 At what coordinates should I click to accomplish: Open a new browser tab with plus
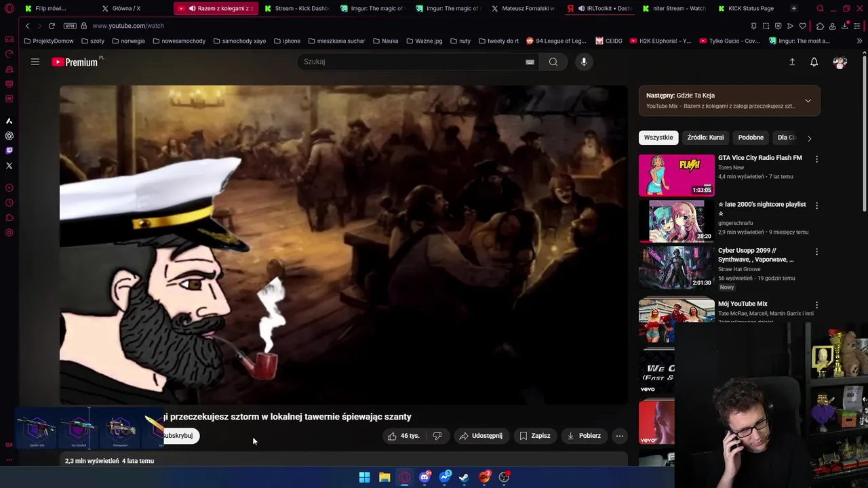[794, 8]
